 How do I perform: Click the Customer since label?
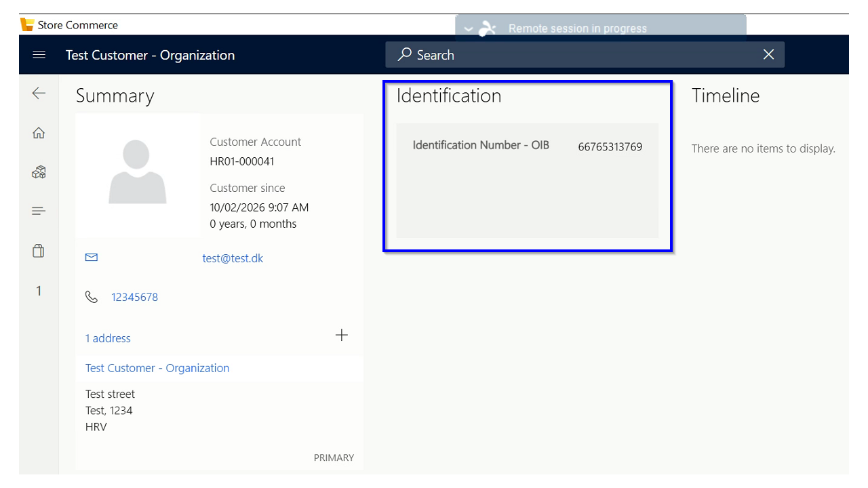(x=248, y=188)
